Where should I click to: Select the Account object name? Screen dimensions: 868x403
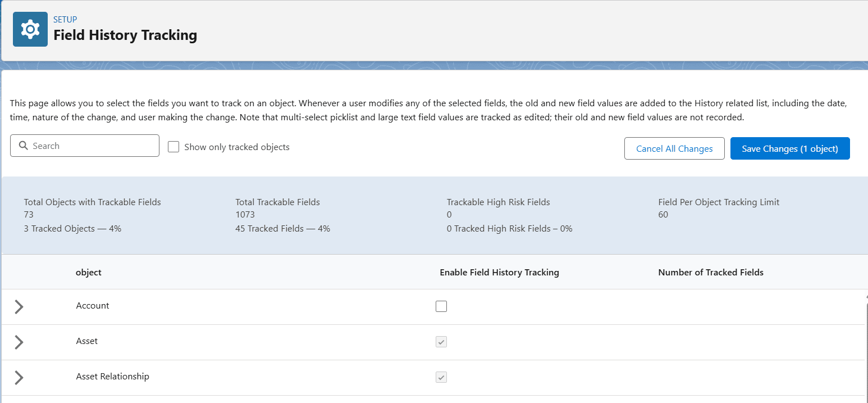pos(93,306)
